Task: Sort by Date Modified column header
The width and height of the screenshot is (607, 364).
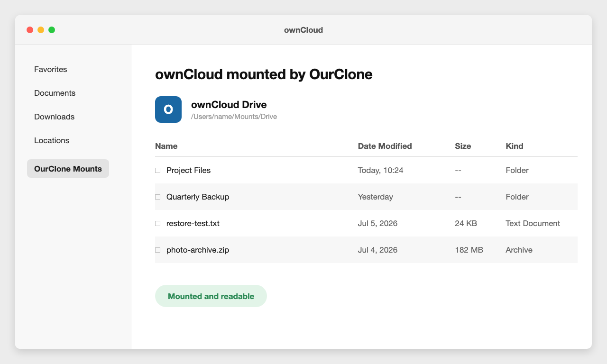Action: 385,146
